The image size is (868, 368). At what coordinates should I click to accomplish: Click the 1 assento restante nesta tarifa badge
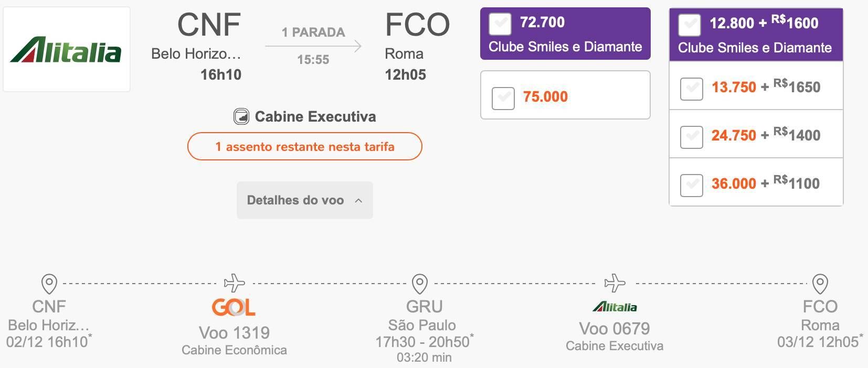[305, 146]
